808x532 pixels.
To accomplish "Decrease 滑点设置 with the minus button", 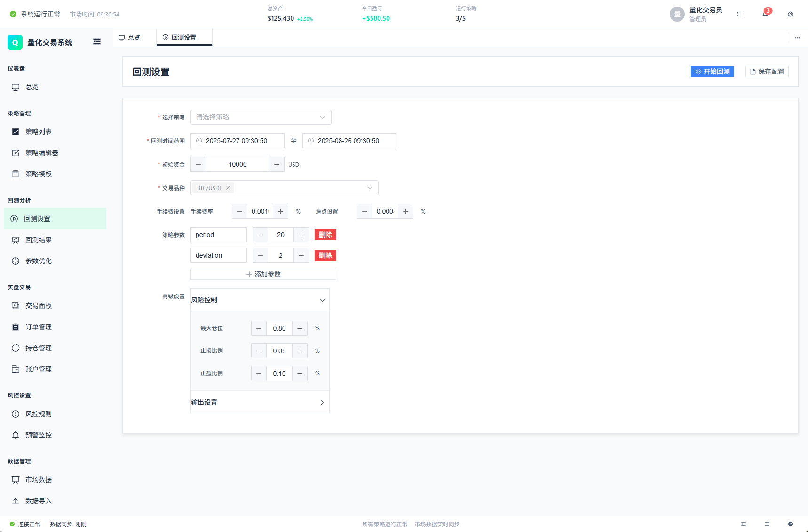I will pyautogui.click(x=364, y=211).
